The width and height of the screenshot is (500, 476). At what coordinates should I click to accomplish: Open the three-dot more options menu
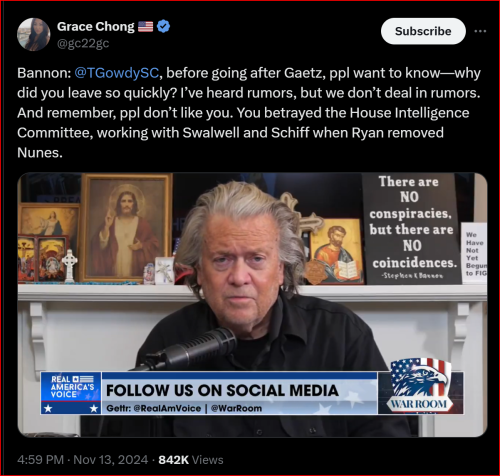point(480,31)
